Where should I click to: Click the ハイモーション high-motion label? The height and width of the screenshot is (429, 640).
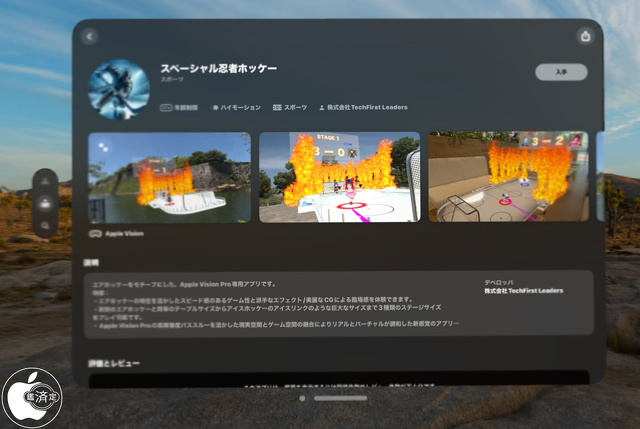(237, 108)
